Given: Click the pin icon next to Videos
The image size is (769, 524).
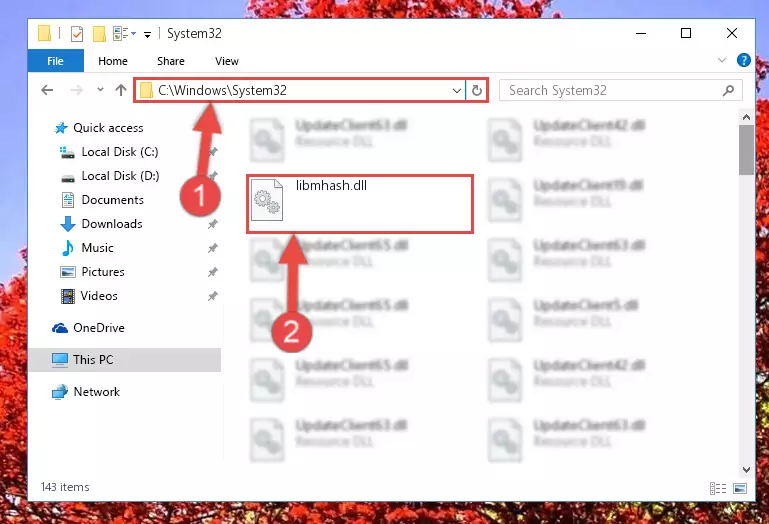Looking at the screenshot, I should coord(212,296).
